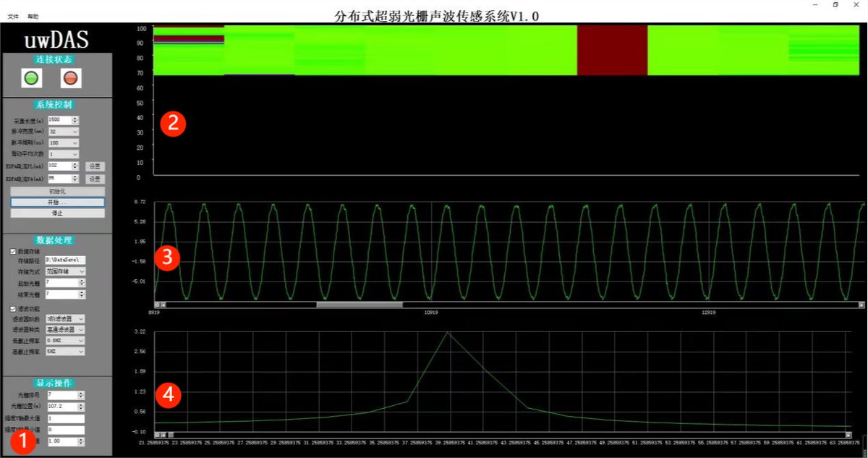Click the spectrum peak near 39.25859375
Image resolution: width=868 pixels, height=458 pixels.
coord(448,332)
